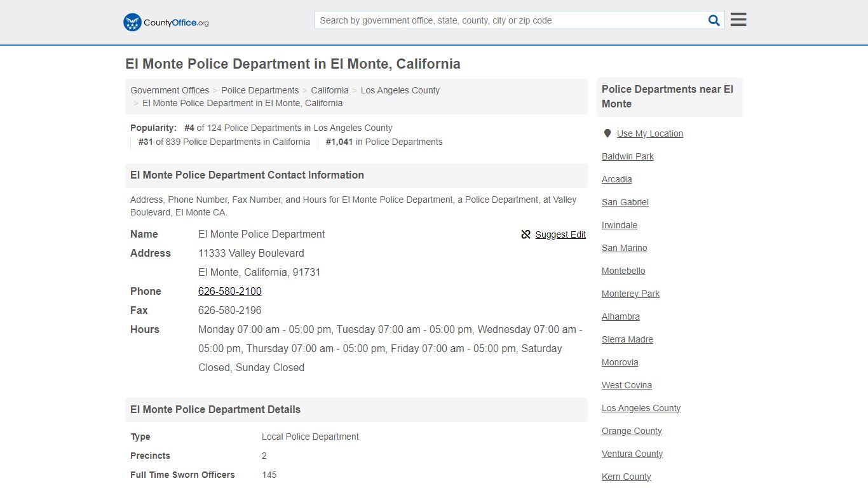Viewport: 868px width, 488px height.
Task: Click the Suggest Edit pencil icon
Action: [x=526, y=234]
